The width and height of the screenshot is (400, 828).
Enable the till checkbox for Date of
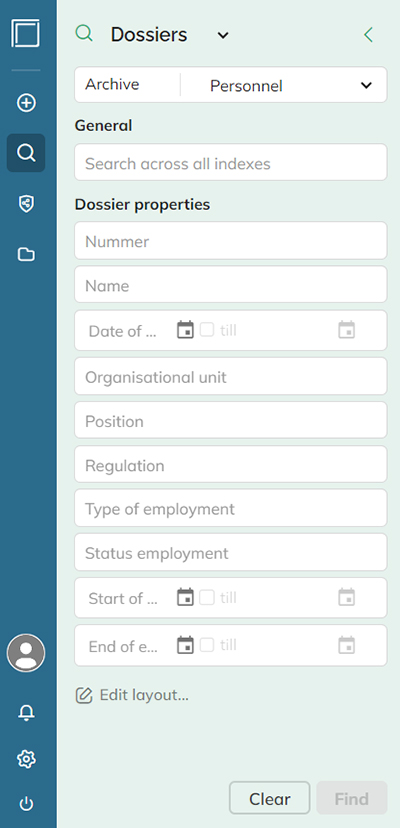(207, 330)
